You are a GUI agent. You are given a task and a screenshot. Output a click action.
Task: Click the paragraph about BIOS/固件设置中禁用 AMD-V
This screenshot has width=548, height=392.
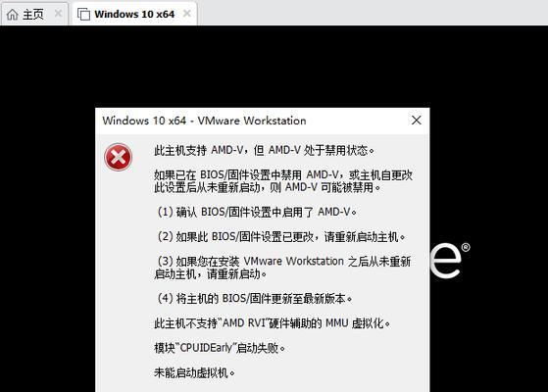283,181
